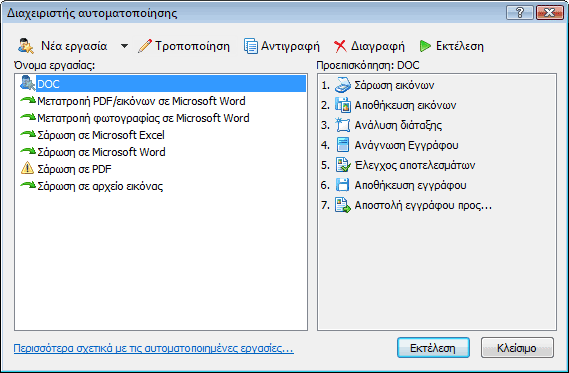This screenshot has height=373, width=569.
Task: Select Μετατροπή PDF/εικόνων σε Microsoft Word
Action: coord(141,101)
